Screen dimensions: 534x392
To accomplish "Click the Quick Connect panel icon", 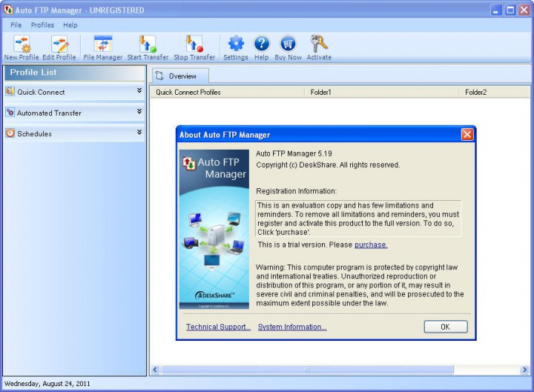I will (10, 92).
